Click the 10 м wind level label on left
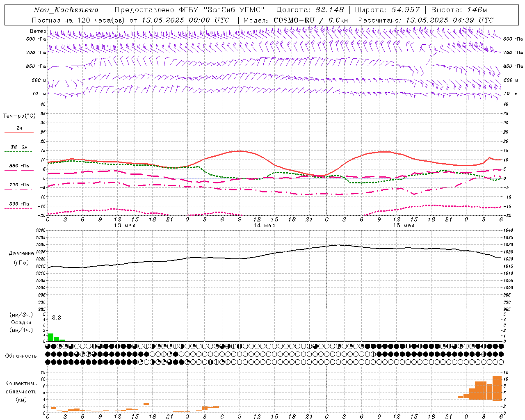 pos(39,94)
